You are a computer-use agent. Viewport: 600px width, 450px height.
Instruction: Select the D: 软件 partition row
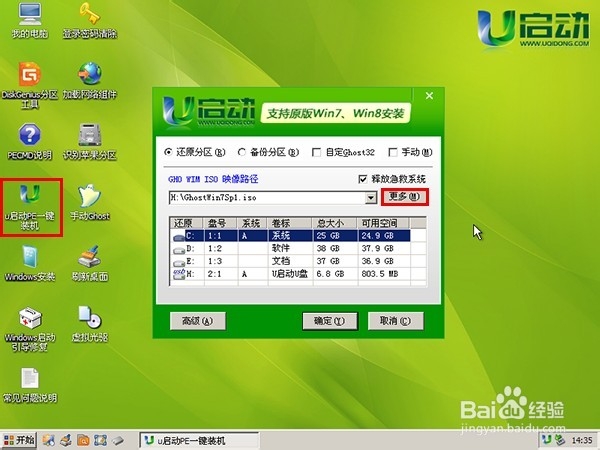click(x=291, y=248)
